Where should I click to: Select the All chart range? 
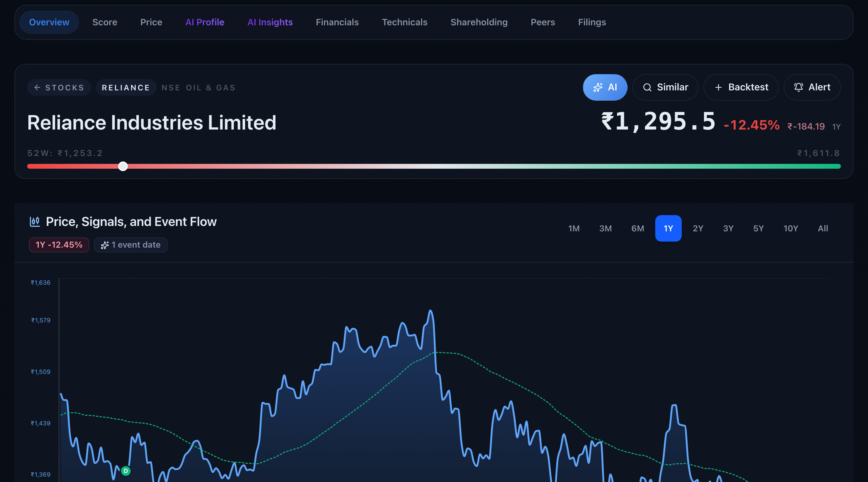point(823,228)
